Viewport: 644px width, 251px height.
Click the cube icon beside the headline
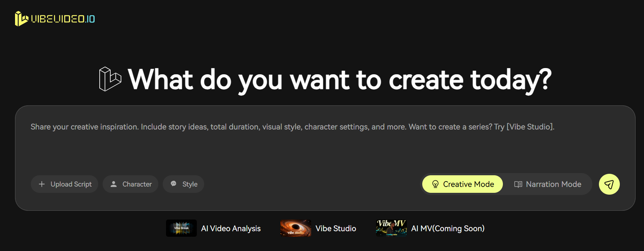(110, 79)
